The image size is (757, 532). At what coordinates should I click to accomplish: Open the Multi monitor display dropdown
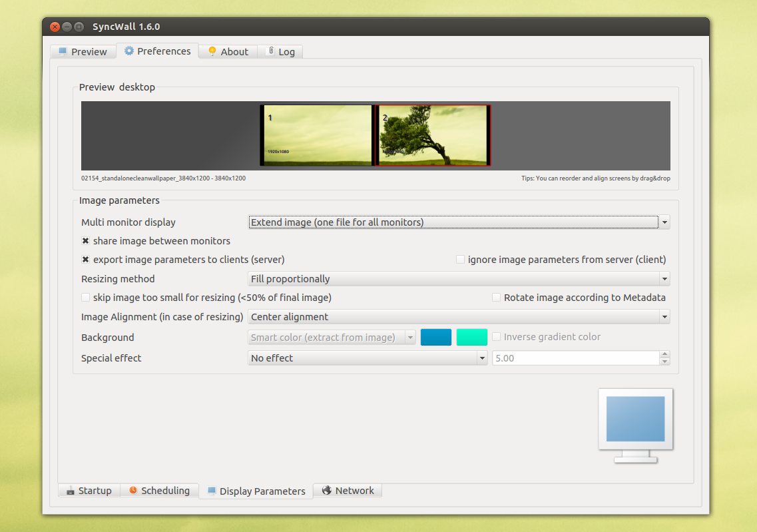(459, 222)
